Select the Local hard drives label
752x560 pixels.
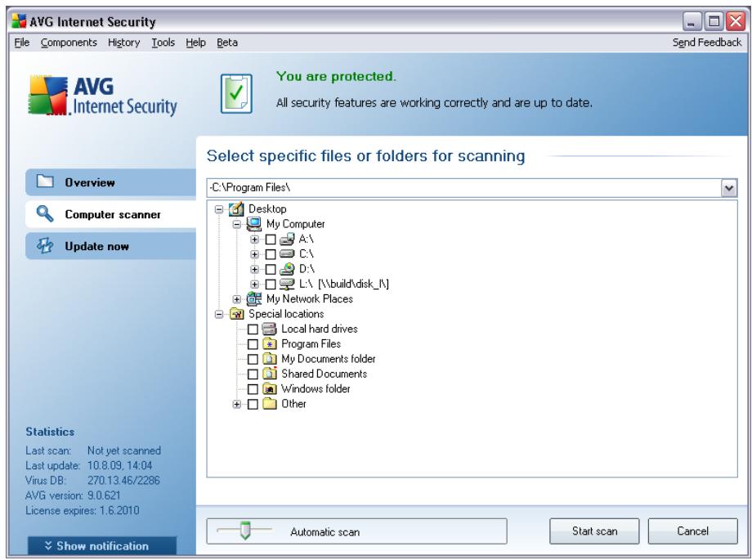320,329
